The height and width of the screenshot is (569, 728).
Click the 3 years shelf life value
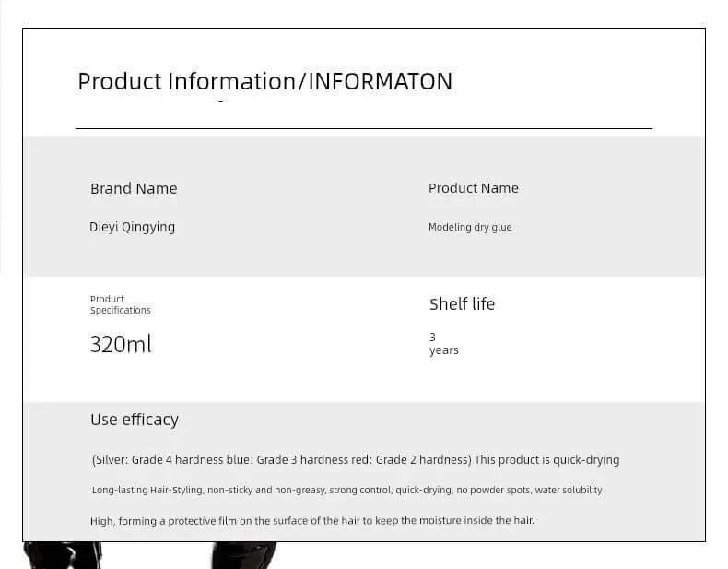[x=443, y=344]
